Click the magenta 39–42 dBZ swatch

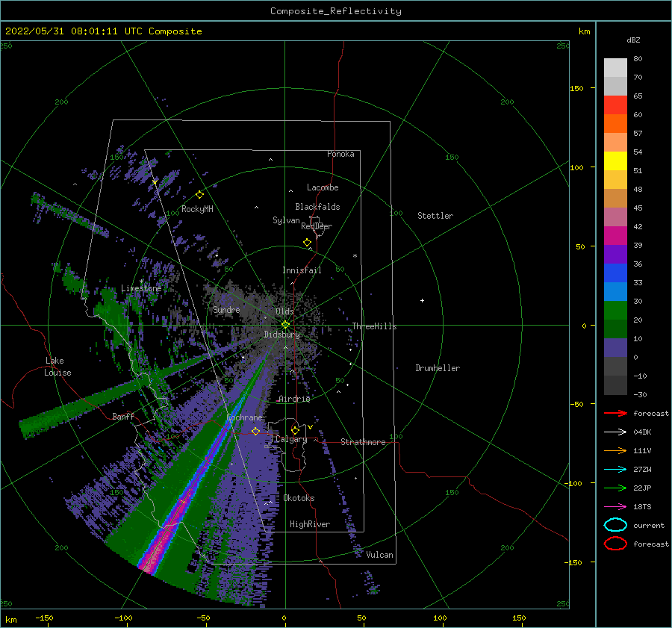(615, 236)
